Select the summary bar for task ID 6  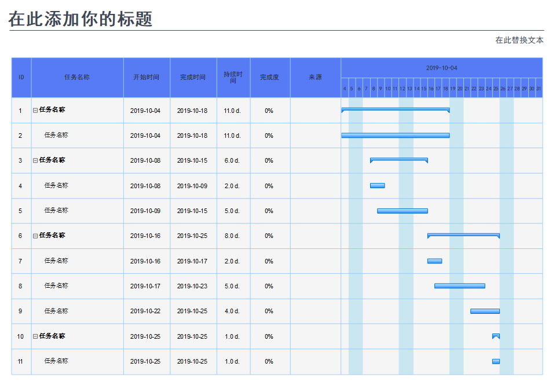pyautogui.click(x=463, y=235)
